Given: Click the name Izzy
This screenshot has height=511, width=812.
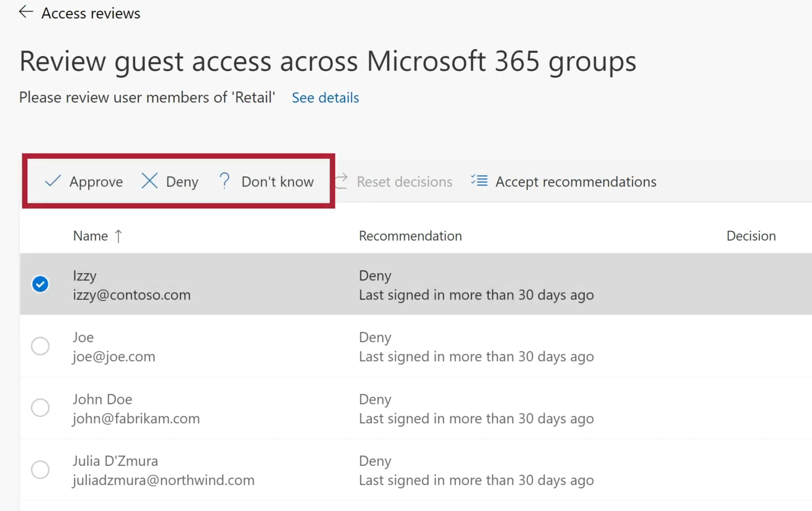Looking at the screenshot, I should point(84,275).
